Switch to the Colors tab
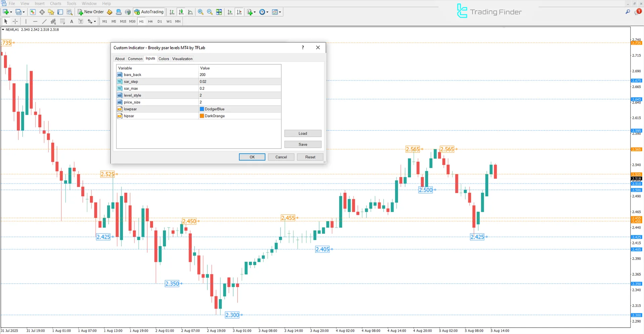Viewport: 644px width, 334px height. (164, 59)
